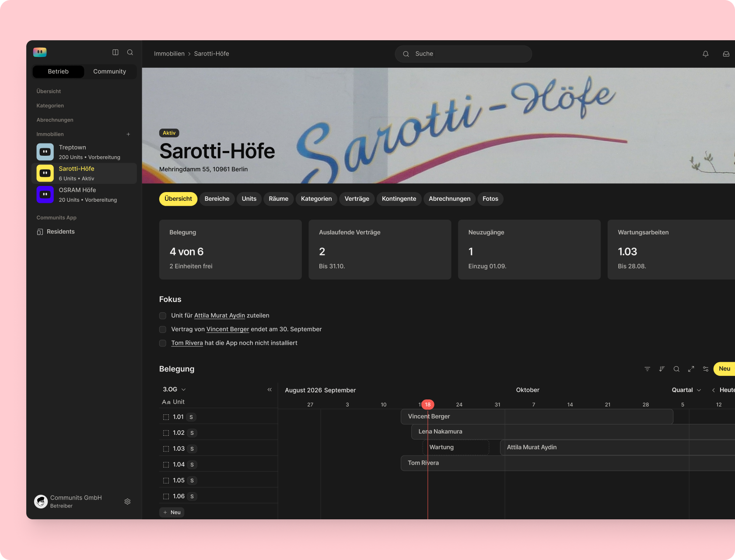The height and width of the screenshot is (560, 735).
Task: Open Belegung view settings sliders icon
Action: (706, 369)
